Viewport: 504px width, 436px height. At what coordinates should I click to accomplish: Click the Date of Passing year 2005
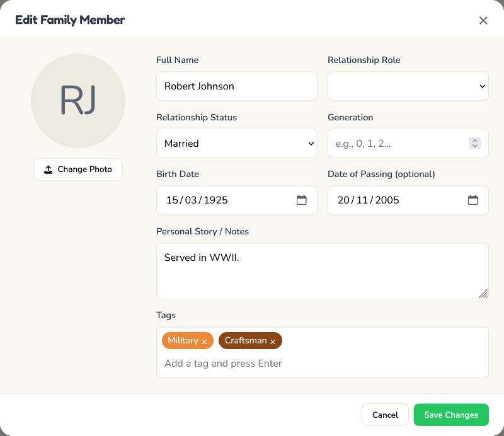pyautogui.click(x=387, y=200)
